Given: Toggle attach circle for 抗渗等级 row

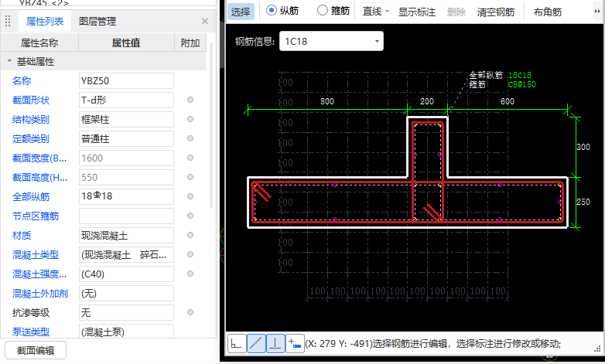Looking at the screenshot, I should coord(190,312).
